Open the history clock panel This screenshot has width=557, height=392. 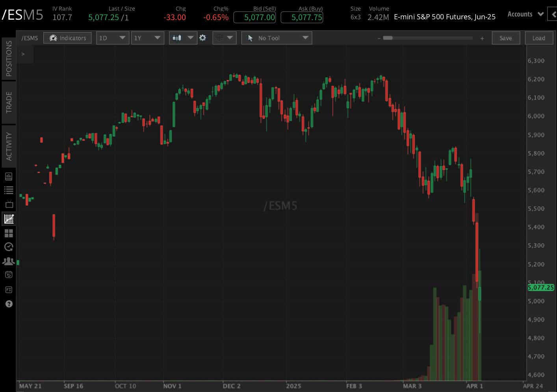(9, 247)
